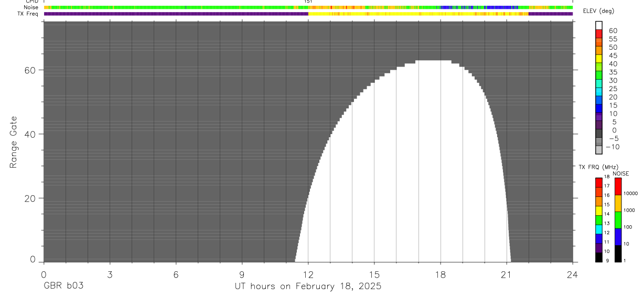Click the '100' label on noise legend
Viewport: 644px width, 297px height.
pyautogui.click(x=628, y=227)
